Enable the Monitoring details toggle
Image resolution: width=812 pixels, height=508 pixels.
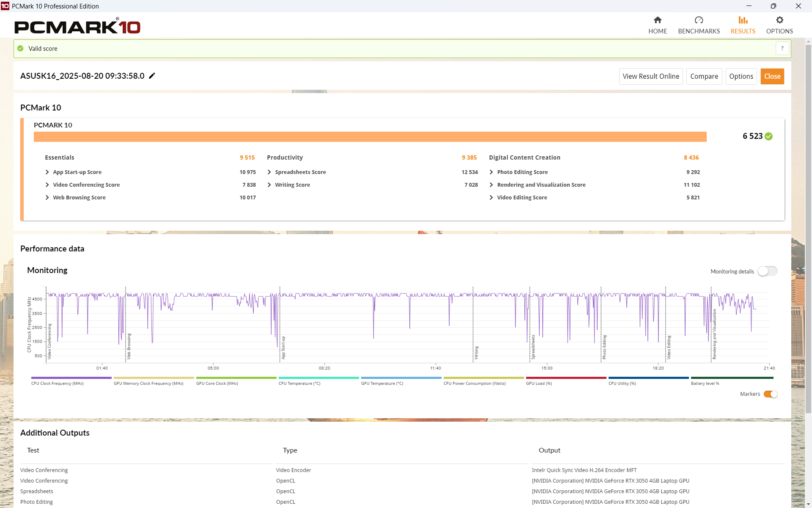point(767,271)
